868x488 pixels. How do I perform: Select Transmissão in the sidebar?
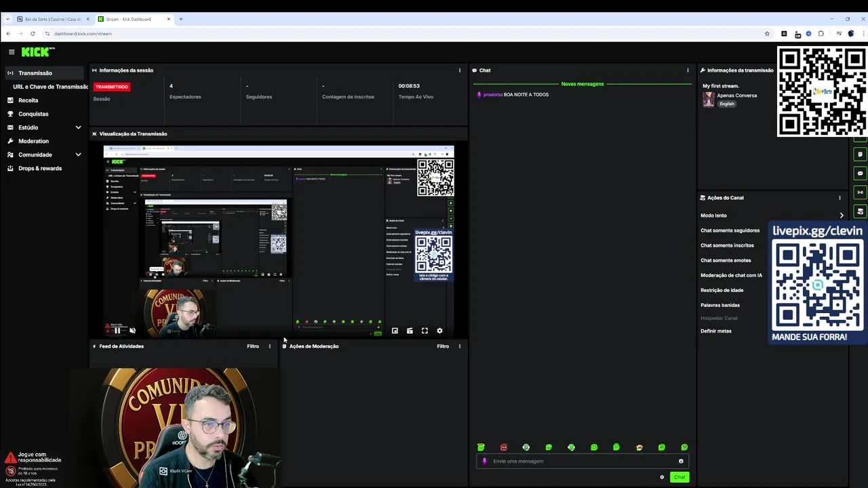[x=45, y=73]
